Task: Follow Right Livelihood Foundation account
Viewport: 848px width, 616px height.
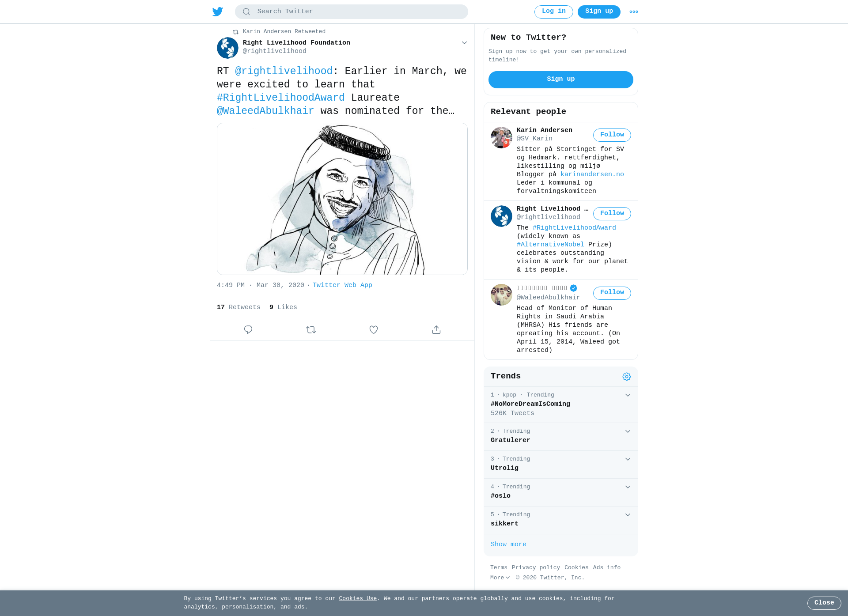Action: pyautogui.click(x=612, y=214)
